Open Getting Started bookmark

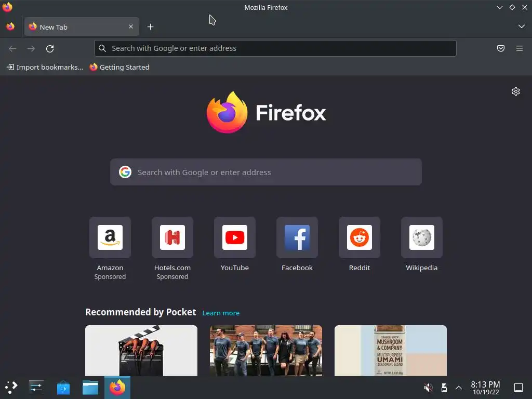tap(119, 67)
